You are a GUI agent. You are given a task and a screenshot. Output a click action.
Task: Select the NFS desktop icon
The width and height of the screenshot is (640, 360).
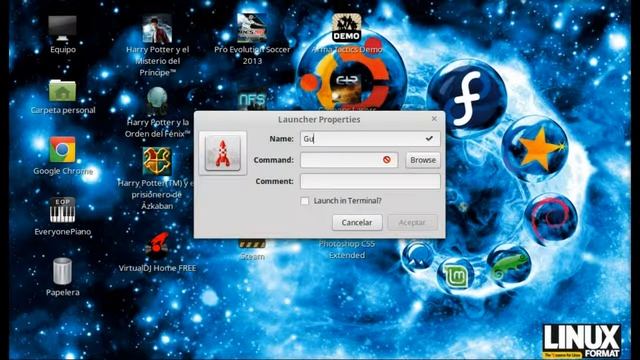pos(252,100)
